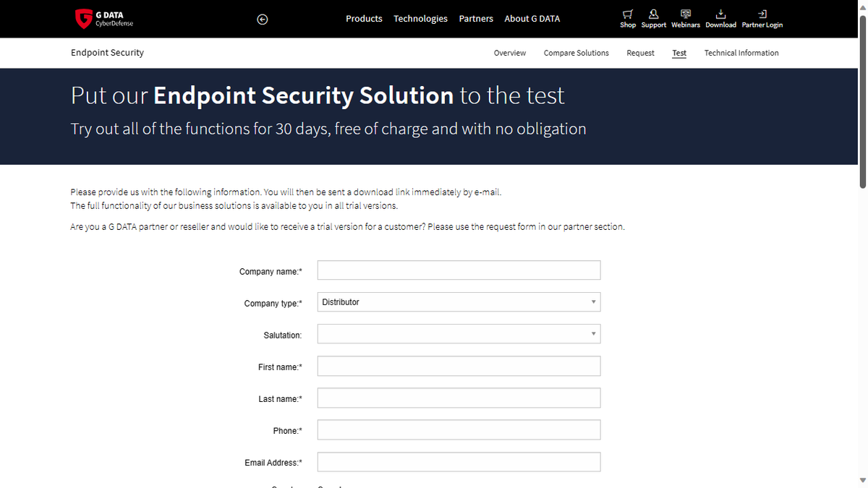Open the Technologies menu
The height and width of the screenshot is (488, 868).
coord(420,18)
